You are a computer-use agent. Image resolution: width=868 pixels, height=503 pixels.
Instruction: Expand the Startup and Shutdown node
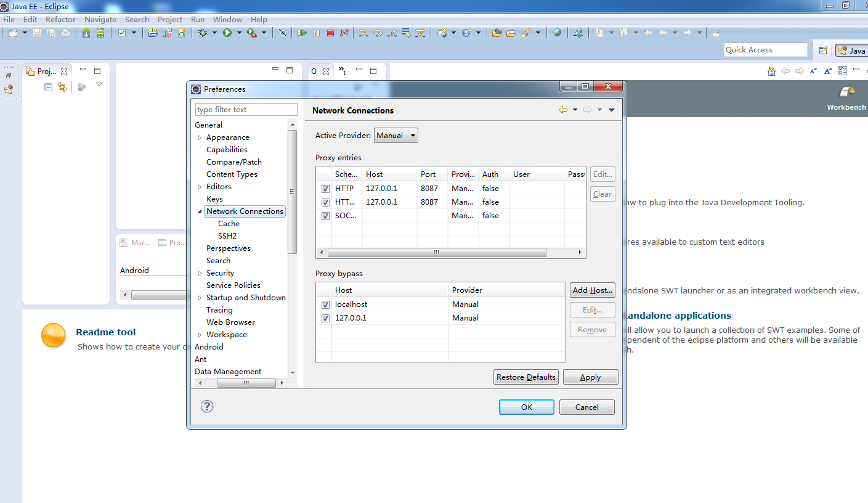[200, 298]
